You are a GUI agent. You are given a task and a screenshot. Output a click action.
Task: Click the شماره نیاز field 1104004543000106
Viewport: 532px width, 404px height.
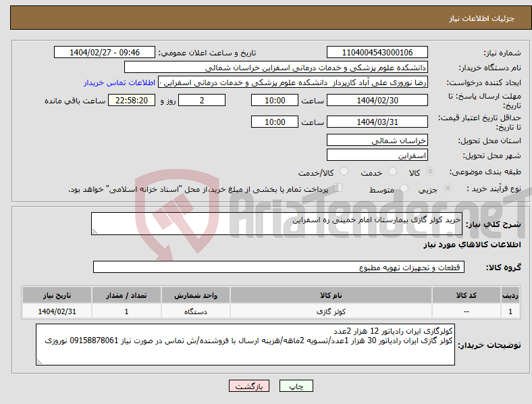(x=377, y=52)
